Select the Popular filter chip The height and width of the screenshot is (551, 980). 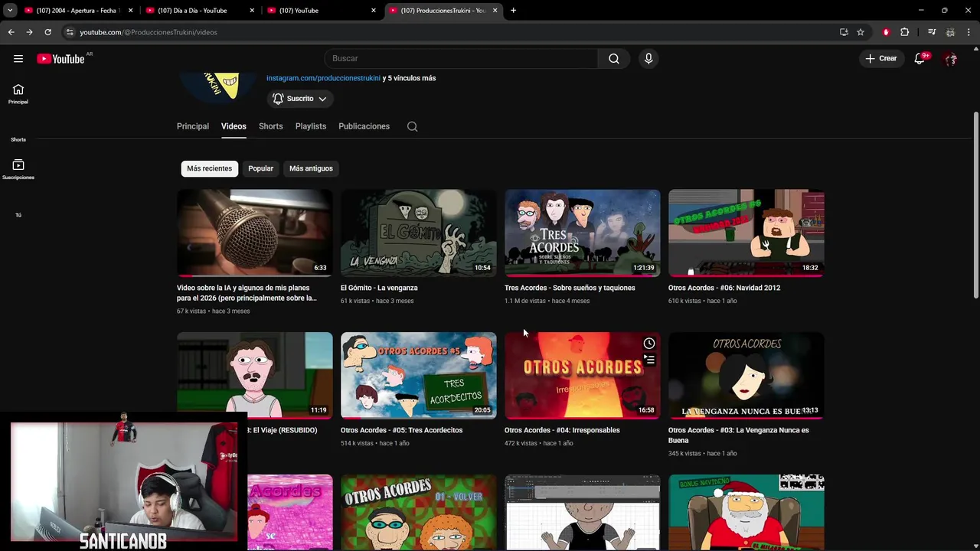click(x=260, y=168)
